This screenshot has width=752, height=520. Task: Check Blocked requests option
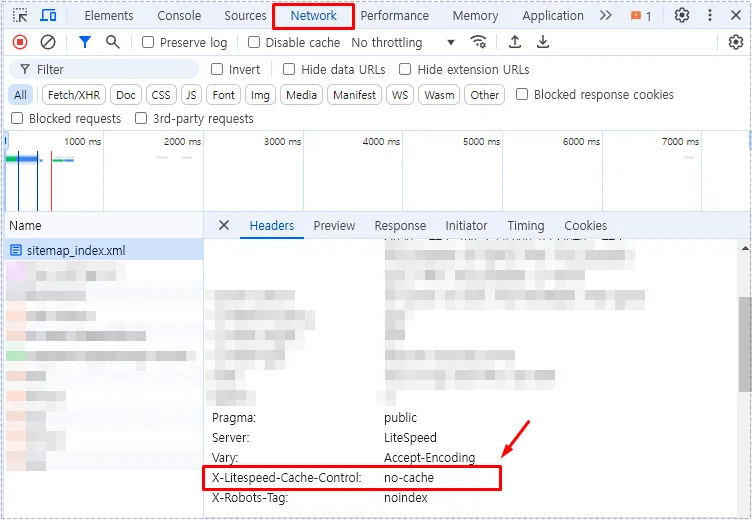pos(17,118)
